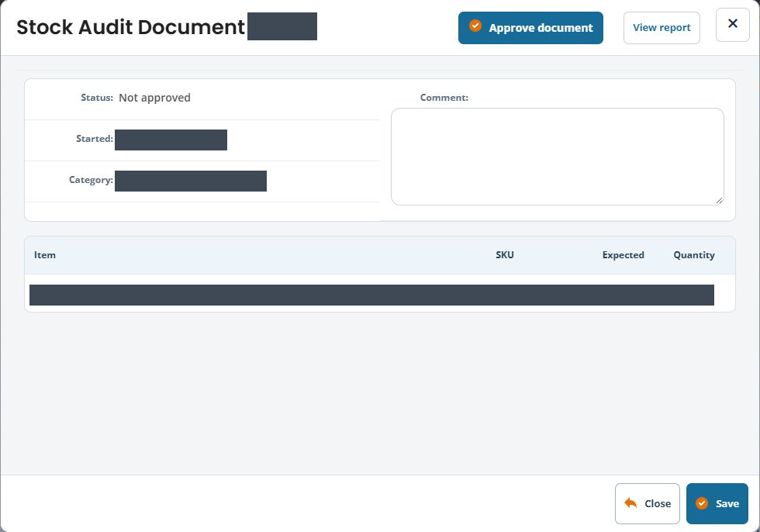760x532 pixels.
Task: Click the Expected column header
Action: [x=623, y=255]
